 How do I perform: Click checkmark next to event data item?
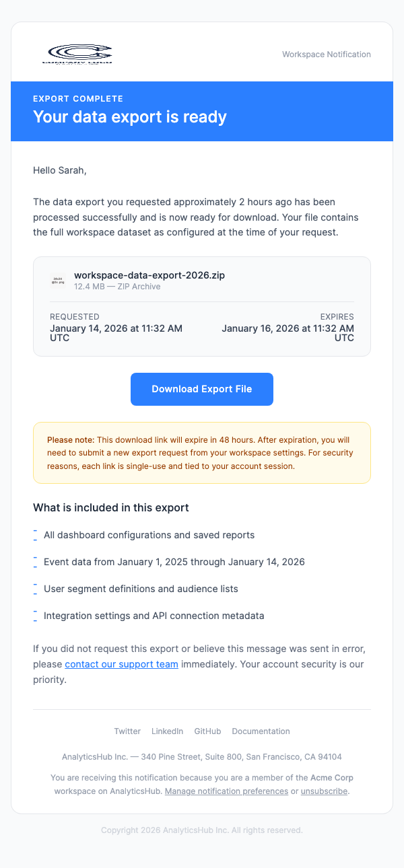35,561
